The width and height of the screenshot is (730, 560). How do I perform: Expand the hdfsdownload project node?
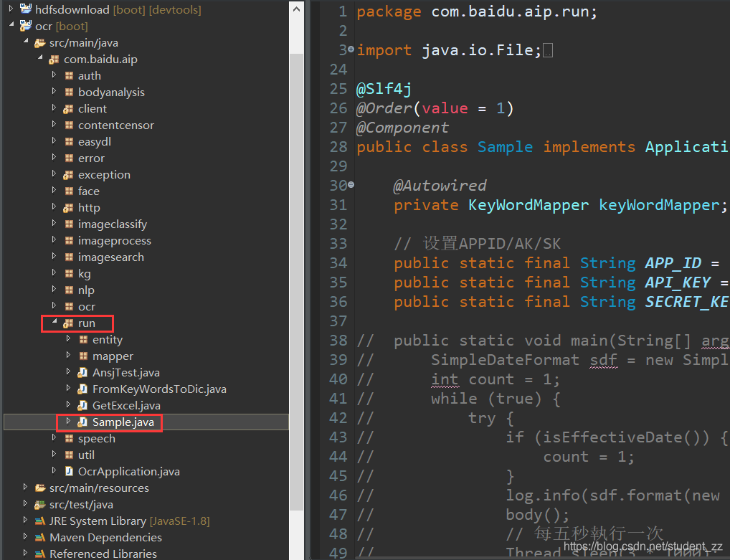pyautogui.click(x=11, y=9)
